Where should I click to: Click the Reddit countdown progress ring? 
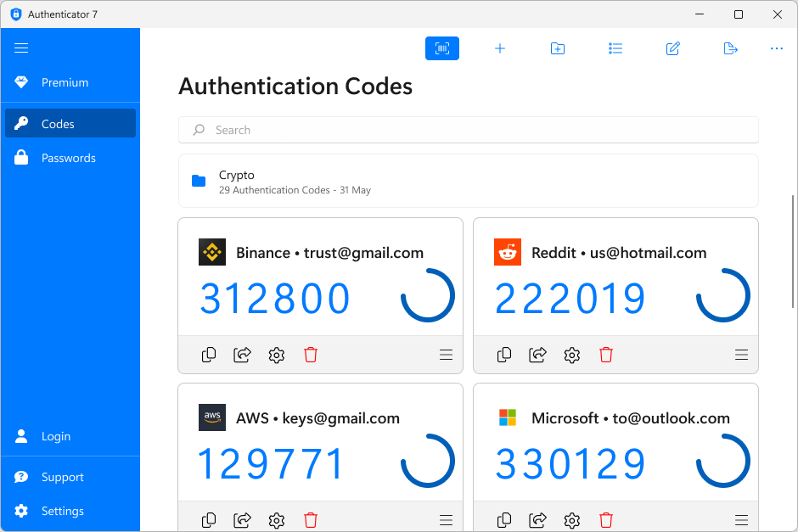tap(723, 295)
